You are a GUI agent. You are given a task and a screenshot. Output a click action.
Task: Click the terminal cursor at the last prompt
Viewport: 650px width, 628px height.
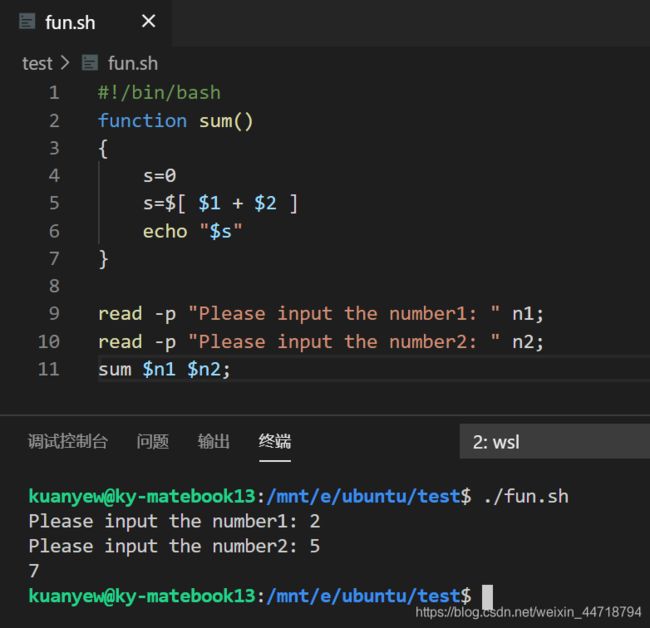point(488,596)
